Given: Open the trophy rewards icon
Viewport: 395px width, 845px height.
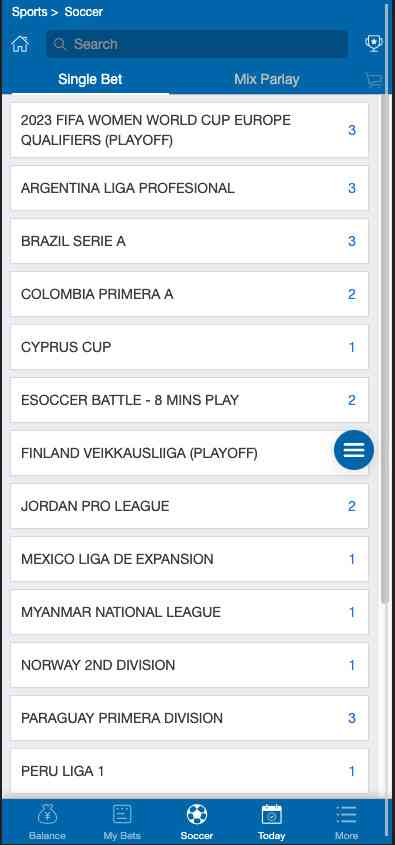Looking at the screenshot, I should click(373, 44).
